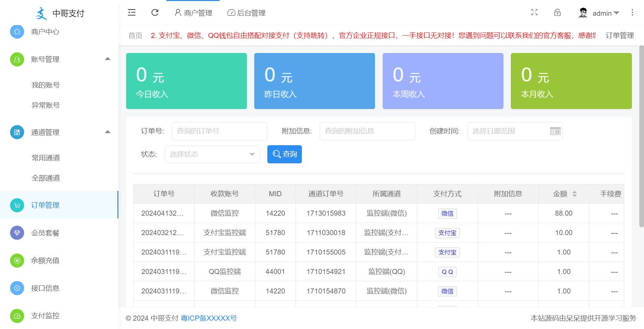Open 常用通道 in sidebar
This screenshot has width=644, height=329.
pos(46,158)
